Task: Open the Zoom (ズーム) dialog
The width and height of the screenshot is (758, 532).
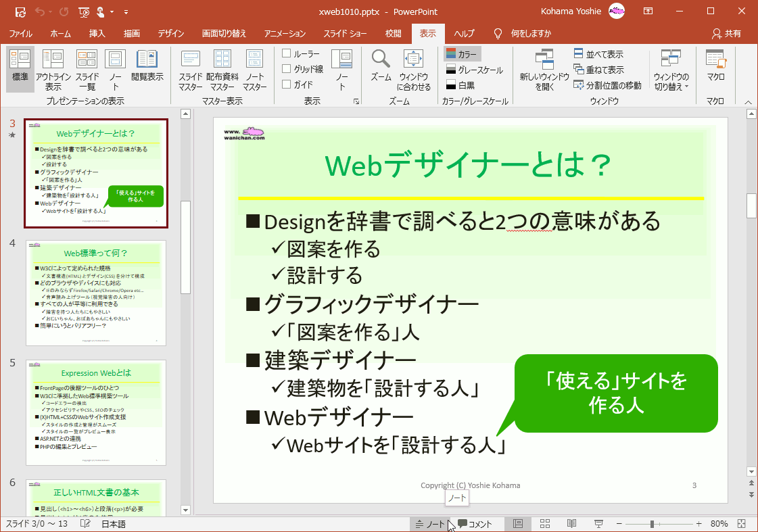Action: 381,66
